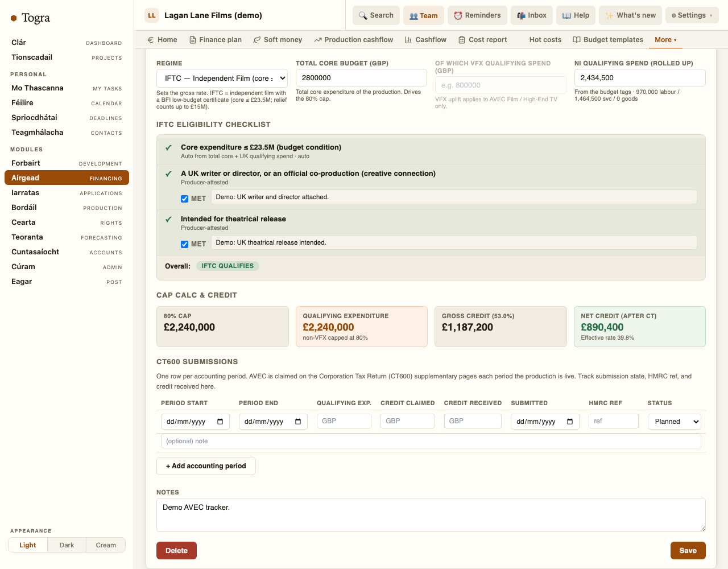Viewport: 728px width, 569px height.
Task: Open Bordáil Production module
Action: [67, 208]
